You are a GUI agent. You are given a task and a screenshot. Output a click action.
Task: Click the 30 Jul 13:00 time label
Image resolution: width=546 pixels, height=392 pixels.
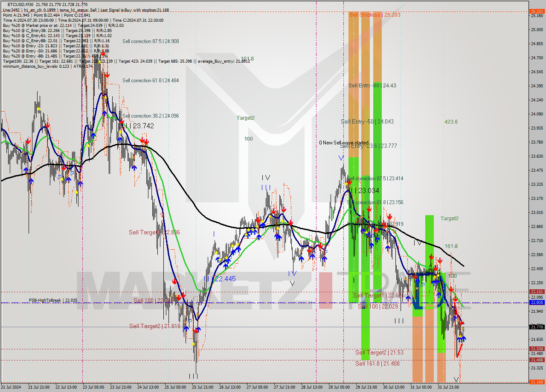[x=394, y=387]
